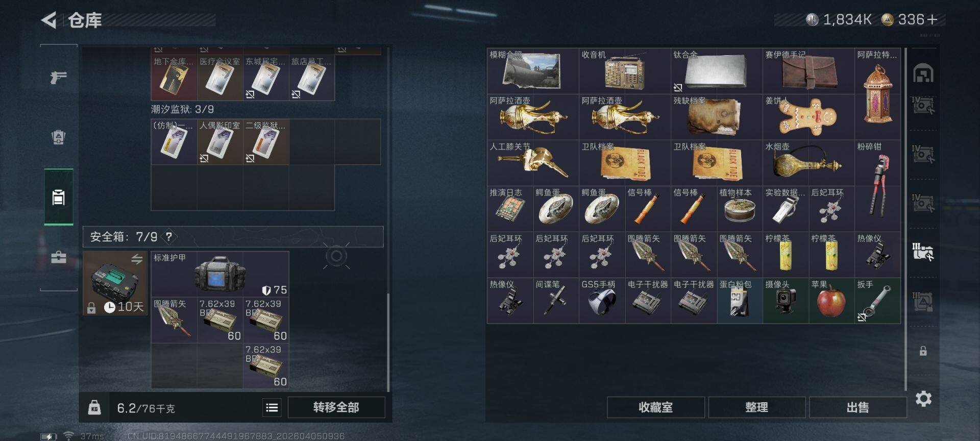
Task: Toggle the list view icon beside 转移全部
Action: coord(272,407)
